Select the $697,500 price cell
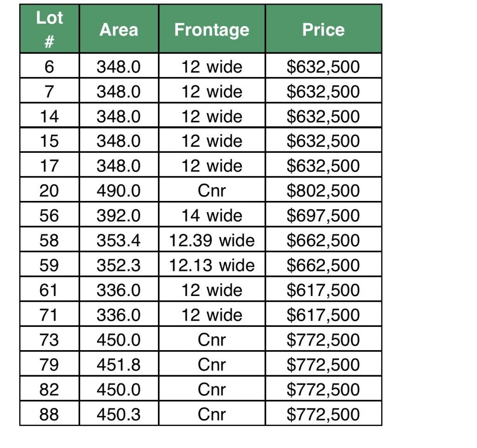Image resolution: width=477 pixels, height=448 pixels. coord(323,215)
